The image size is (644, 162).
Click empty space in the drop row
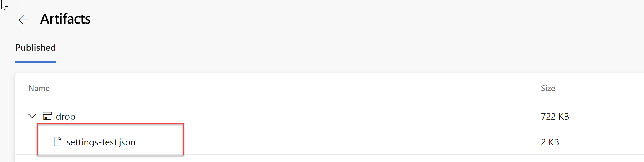point(290,116)
